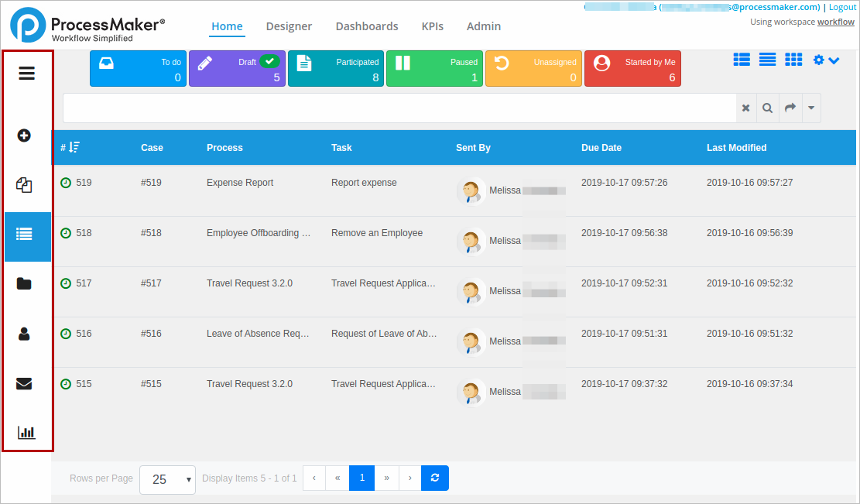Click the Logout link
Image resolution: width=860 pixels, height=504 pixels.
click(842, 7)
